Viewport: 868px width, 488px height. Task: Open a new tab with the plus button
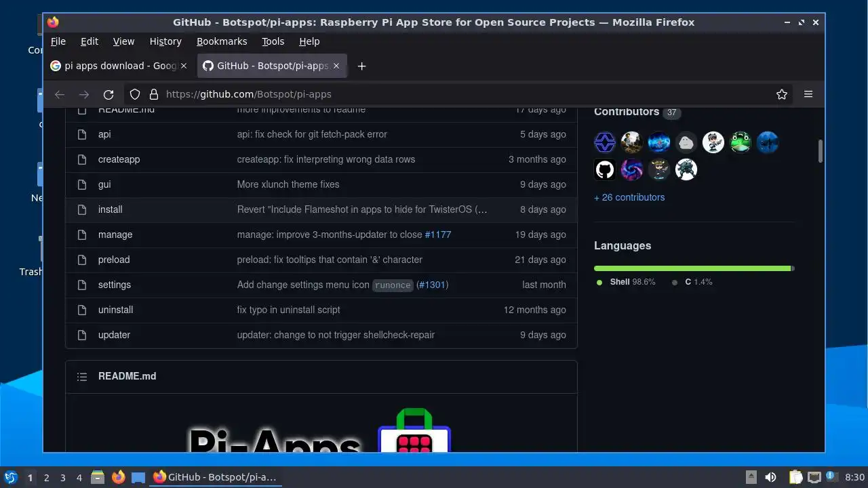(361, 66)
